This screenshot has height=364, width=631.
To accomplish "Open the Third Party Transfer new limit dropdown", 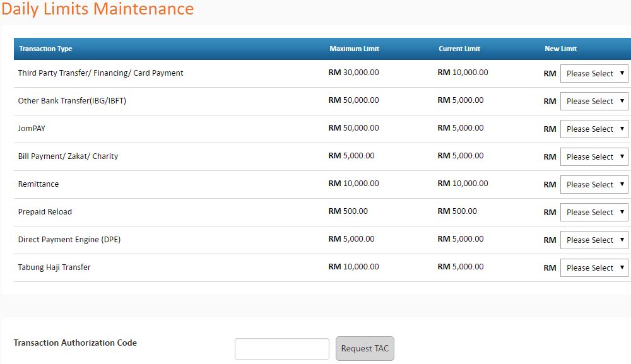I will click(x=594, y=73).
